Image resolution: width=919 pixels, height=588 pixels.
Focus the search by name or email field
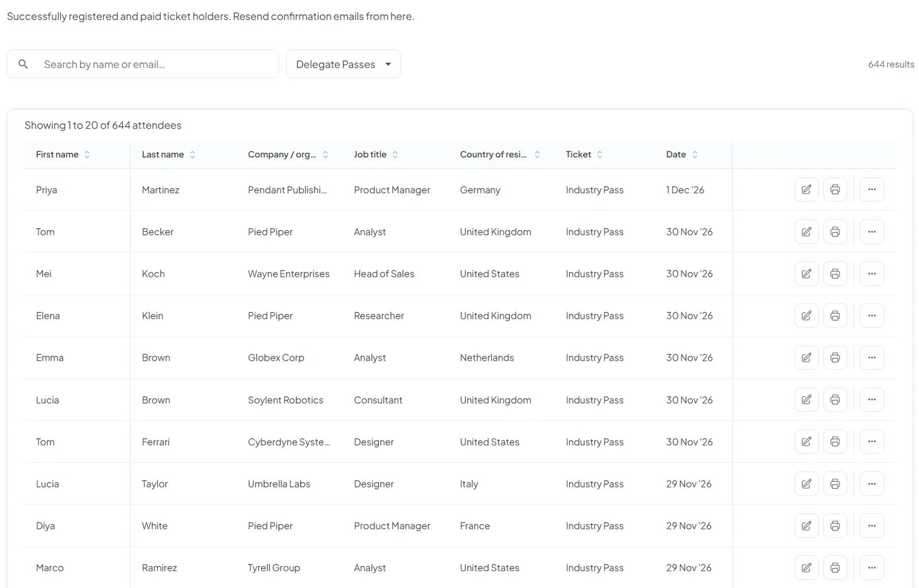143,64
